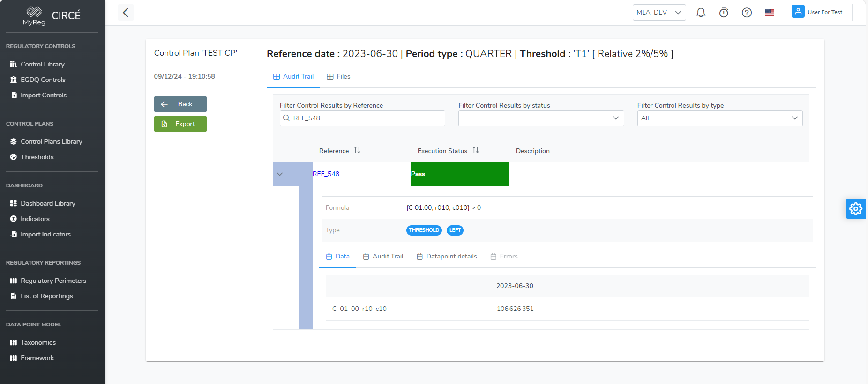
Task: Select the inner Audit Trail tab
Action: pos(383,257)
